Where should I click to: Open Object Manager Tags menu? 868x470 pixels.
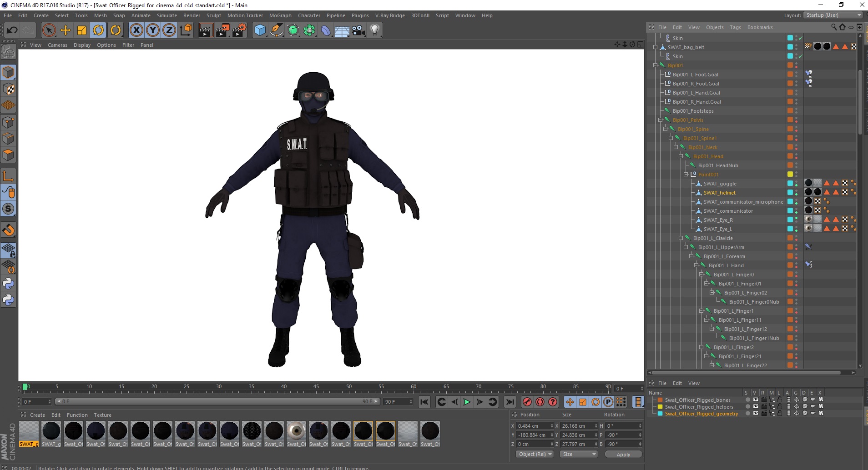(x=735, y=27)
